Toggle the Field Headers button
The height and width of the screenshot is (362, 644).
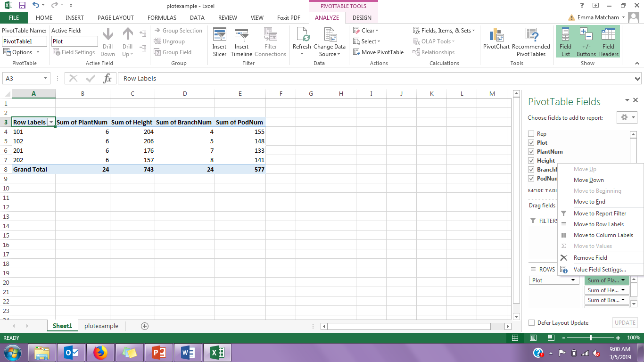point(608,36)
